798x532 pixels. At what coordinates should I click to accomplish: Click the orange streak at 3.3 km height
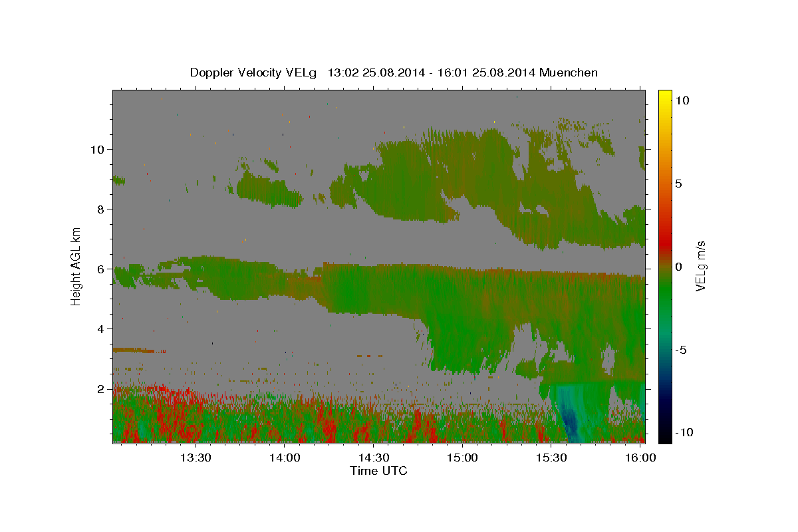click(x=138, y=350)
